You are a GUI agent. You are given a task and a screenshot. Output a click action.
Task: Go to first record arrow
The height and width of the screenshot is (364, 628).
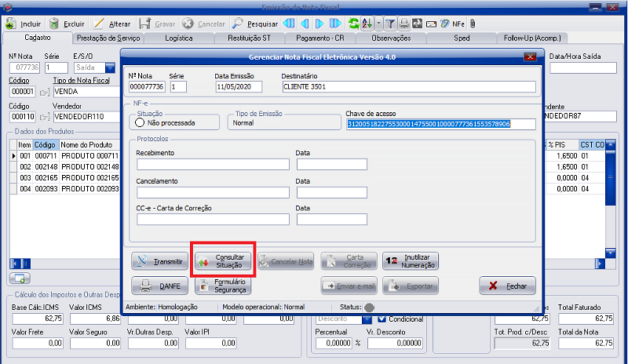(289, 24)
